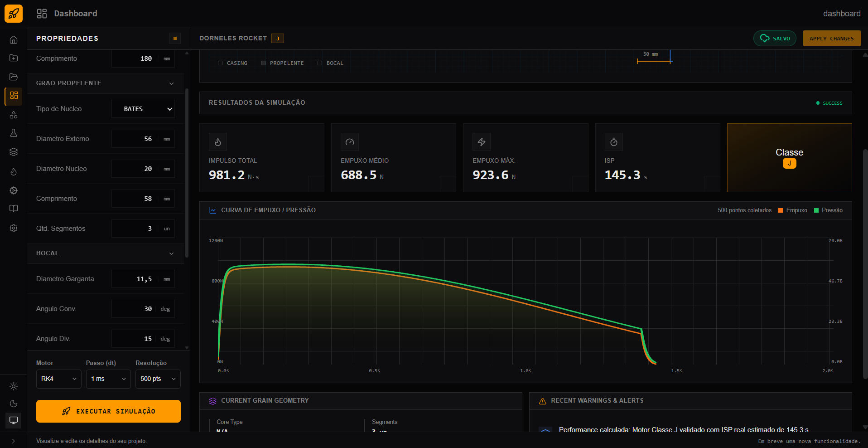Screen dimensions: 868x448
Task: Click the rocket app logo
Action: click(14, 14)
